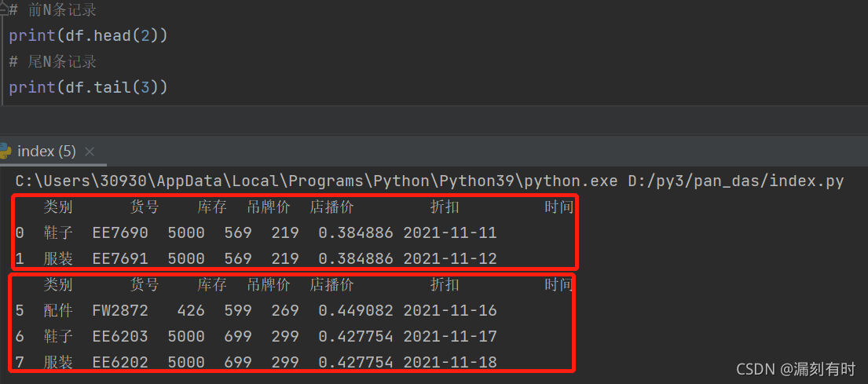Click the date 2021-11-16
The width and height of the screenshot is (868, 384).
(450, 311)
